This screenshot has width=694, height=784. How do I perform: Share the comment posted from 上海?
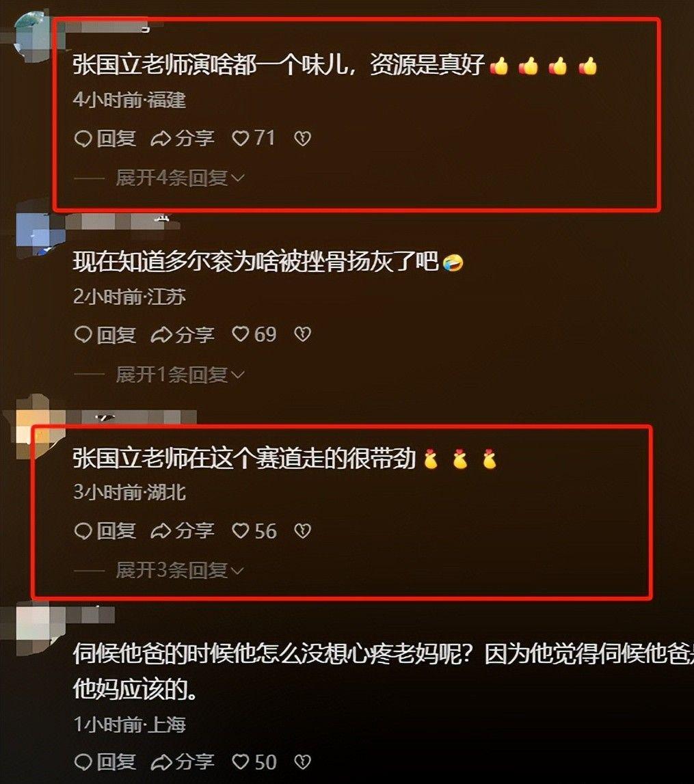[183, 762]
